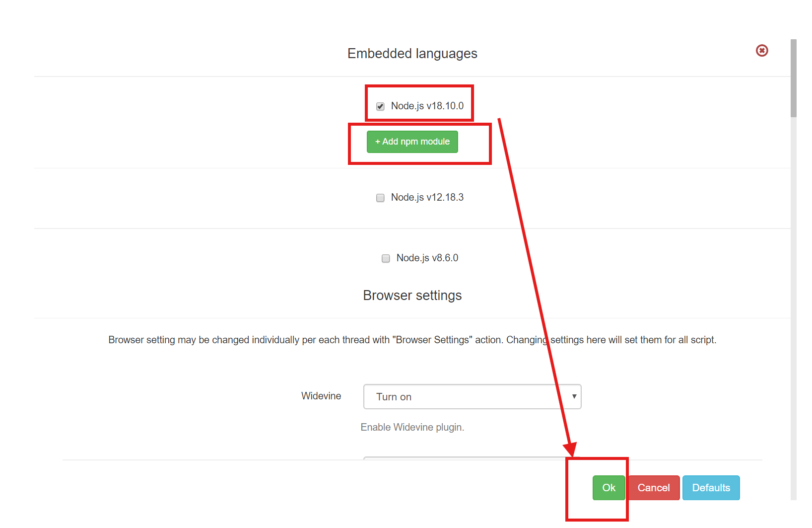
Task: Close the settings dialog with red X icon
Action: [762, 51]
